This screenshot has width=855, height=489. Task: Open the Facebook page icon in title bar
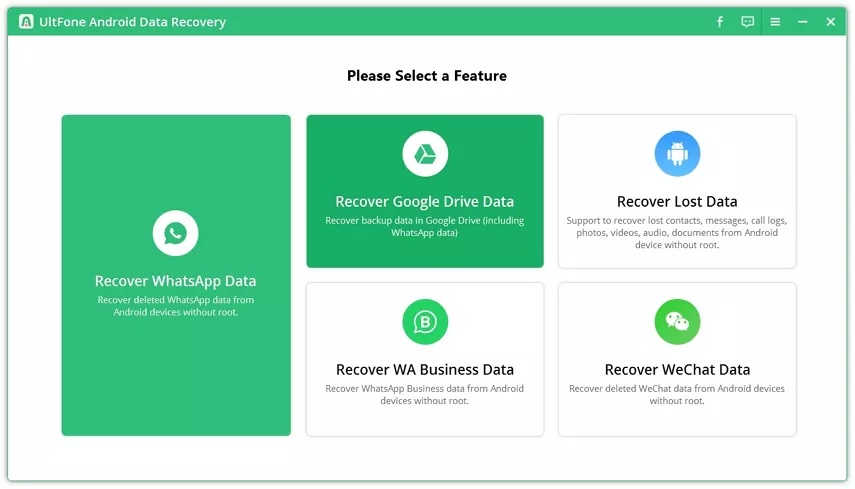[x=720, y=22]
